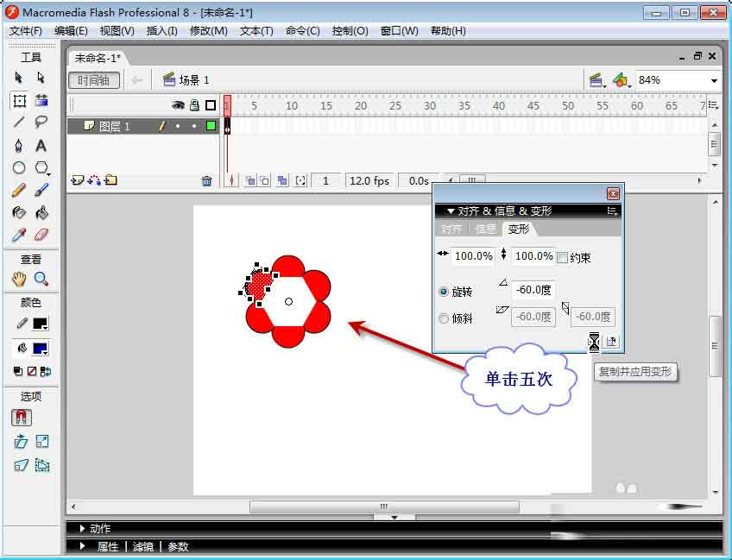Open the Edit Scene dropdown
The width and height of the screenshot is (732, 560).
596,80
